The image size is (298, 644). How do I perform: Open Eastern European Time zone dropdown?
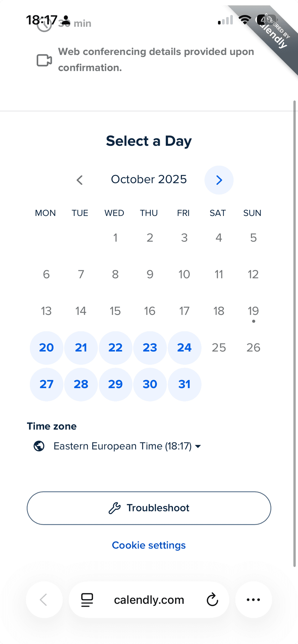[122, 446]
